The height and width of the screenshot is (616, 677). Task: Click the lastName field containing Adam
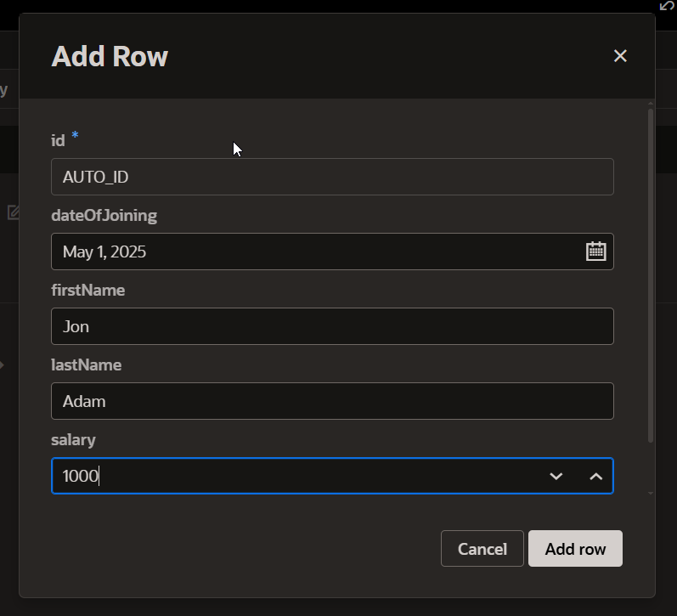[x=332, y=401]
